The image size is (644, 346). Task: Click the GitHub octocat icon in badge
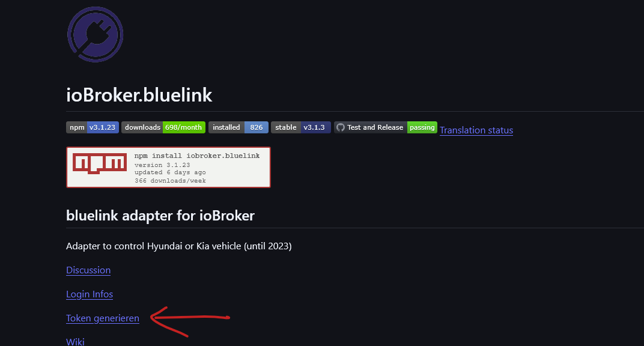pyautogui.click(x=341, y=127)
